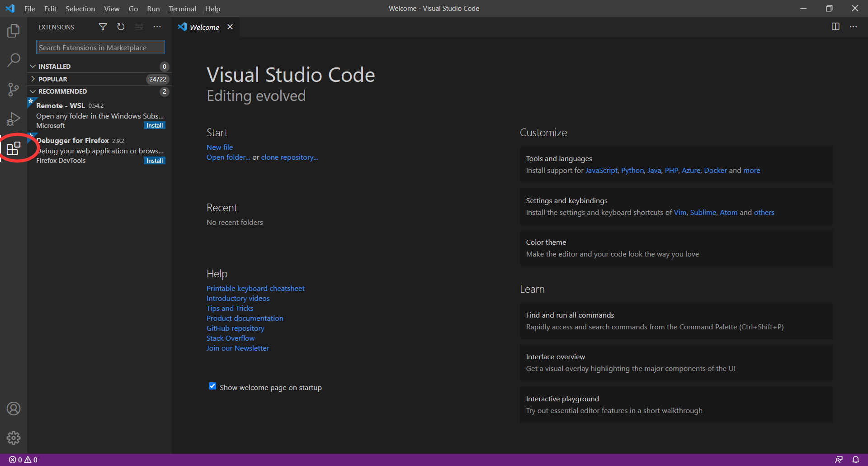
Task: Expand the POPULAR section
Action: [x=99, y=79]
